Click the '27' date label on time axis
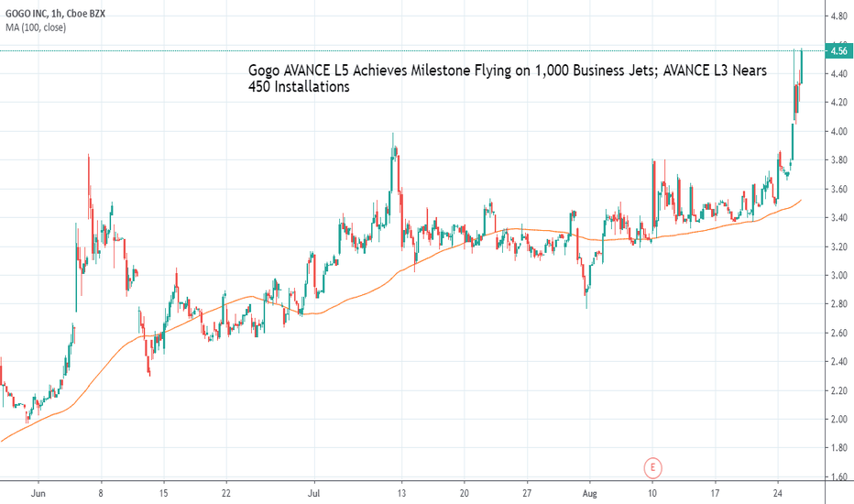The height and width of the screenshot is (504, 854). [527, 494]
